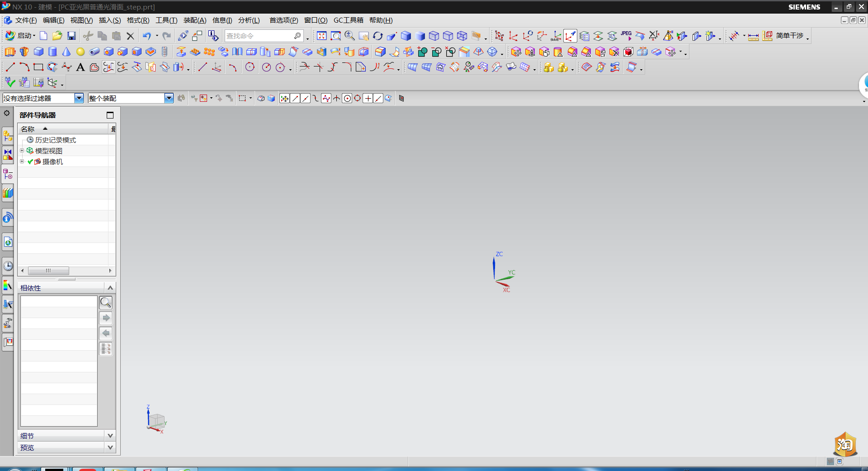Click the Export JPEG icon

626,34
